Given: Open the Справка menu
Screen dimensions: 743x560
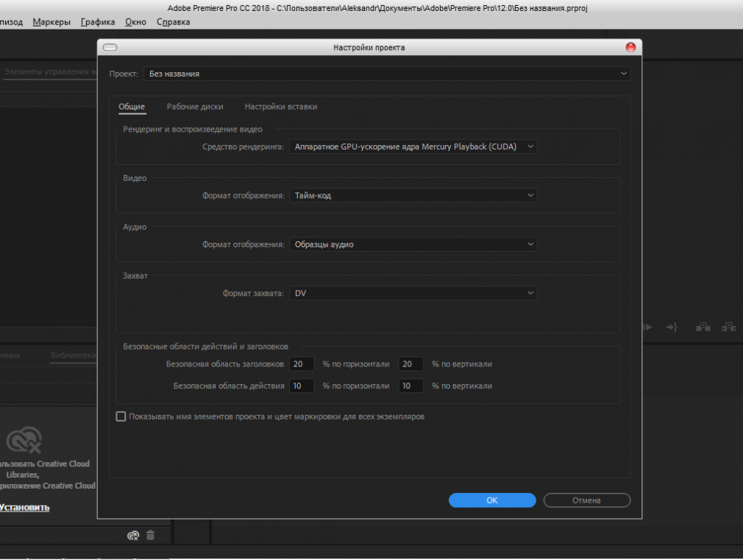Looking at the screenshot, I should (x=174, y=22).
